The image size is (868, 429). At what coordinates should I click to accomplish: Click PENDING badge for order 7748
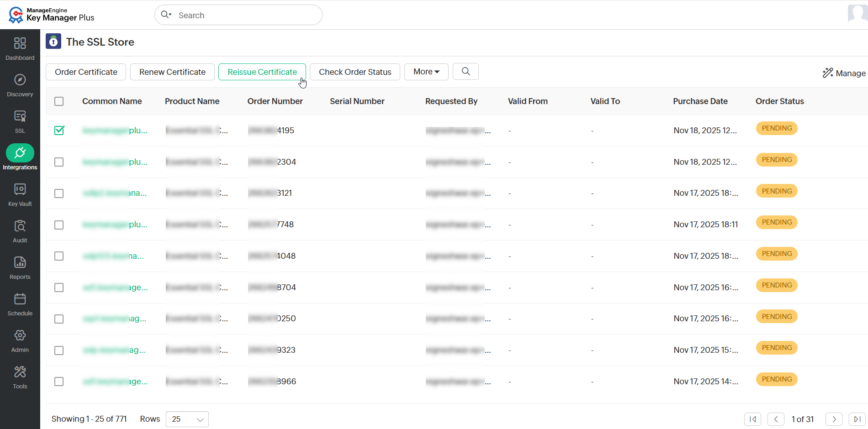[777, 222]
